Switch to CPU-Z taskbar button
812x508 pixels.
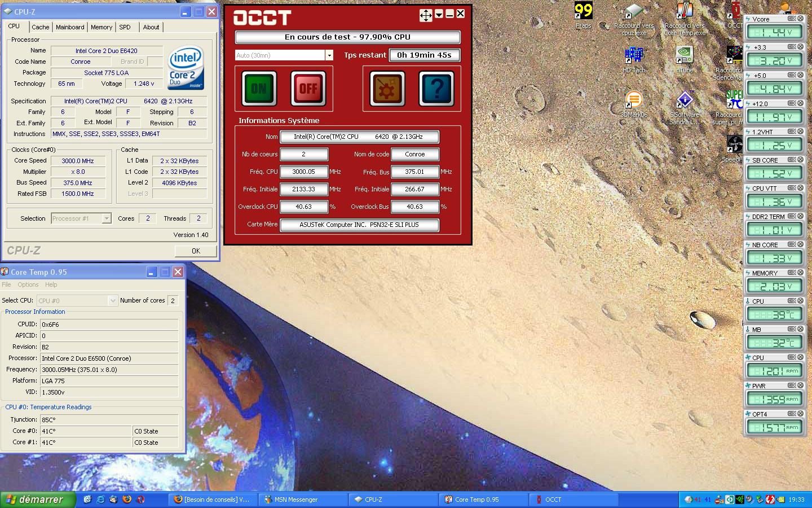(x=394, y=500)
